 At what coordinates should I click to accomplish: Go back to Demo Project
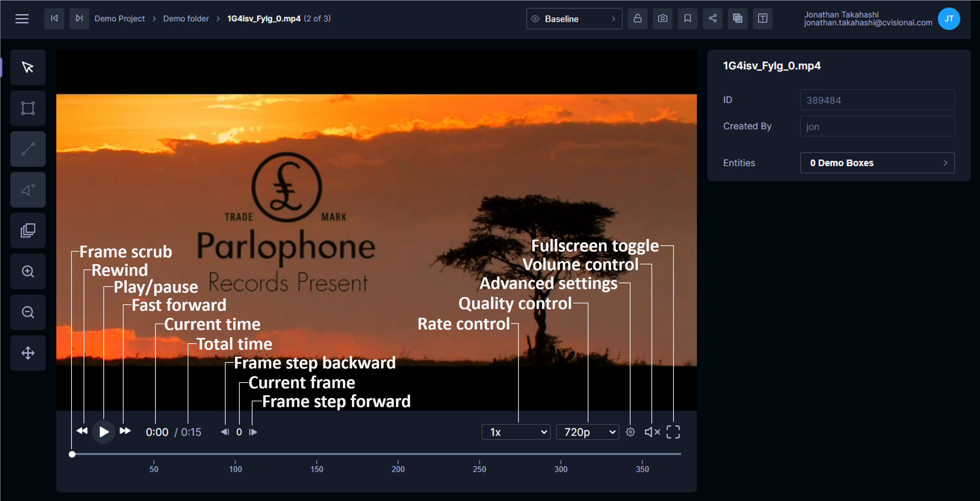coord(120,18)
